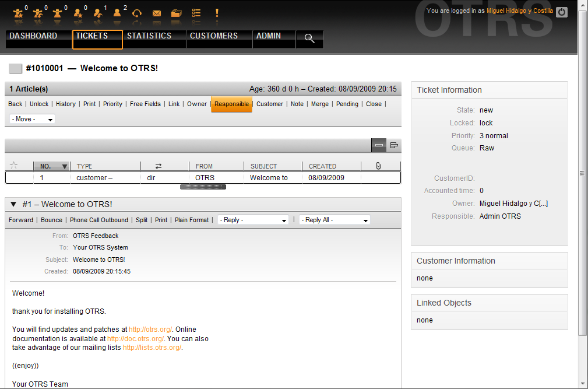The width and height of the screenshot is (588, 389).
Task: Click the article table resize handle
Action: click(203, 187)
